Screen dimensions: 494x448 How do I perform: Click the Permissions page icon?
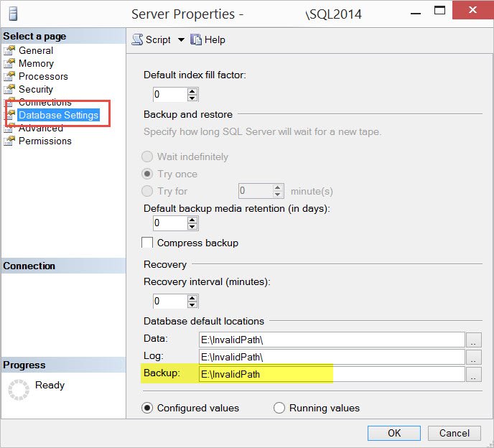9,141
